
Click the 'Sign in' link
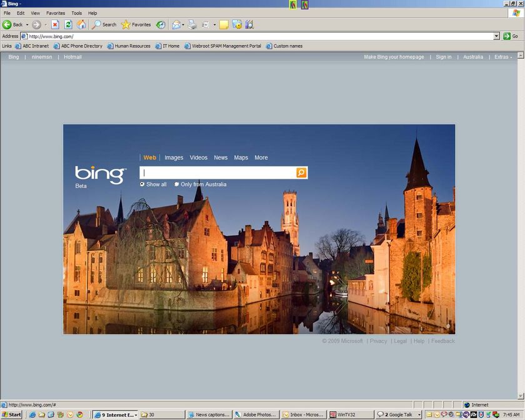[443, 57]
